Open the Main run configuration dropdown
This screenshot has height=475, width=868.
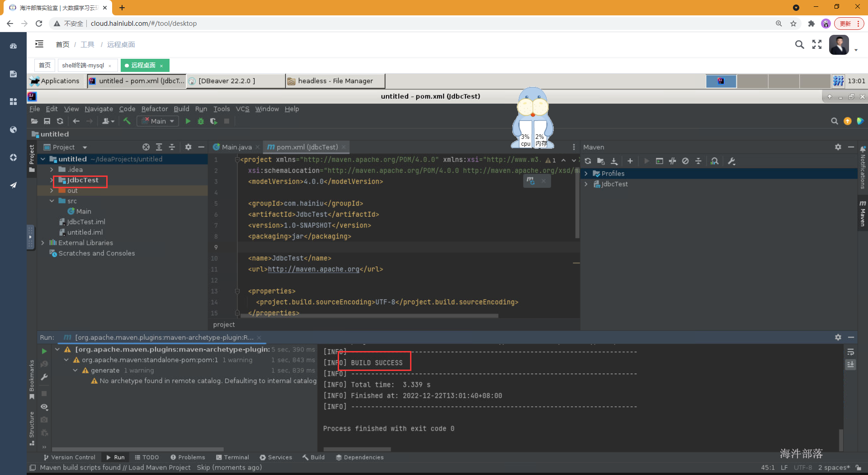pyautogui.click(x=157, y=121)
